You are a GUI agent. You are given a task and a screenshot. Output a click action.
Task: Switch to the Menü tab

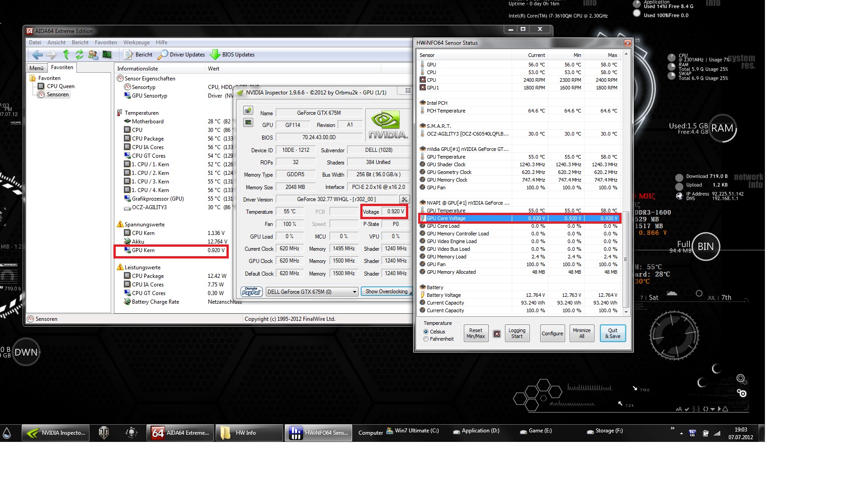point(36,68)
